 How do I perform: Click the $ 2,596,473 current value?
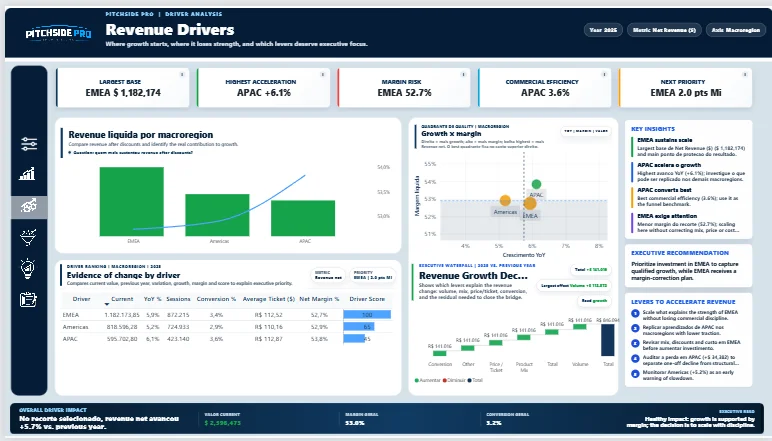(223, 423)
